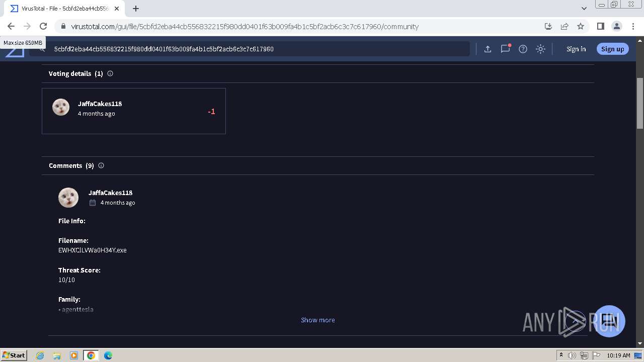
Task: Click the Chrome taskbar icon
Action: pos(91,355)
